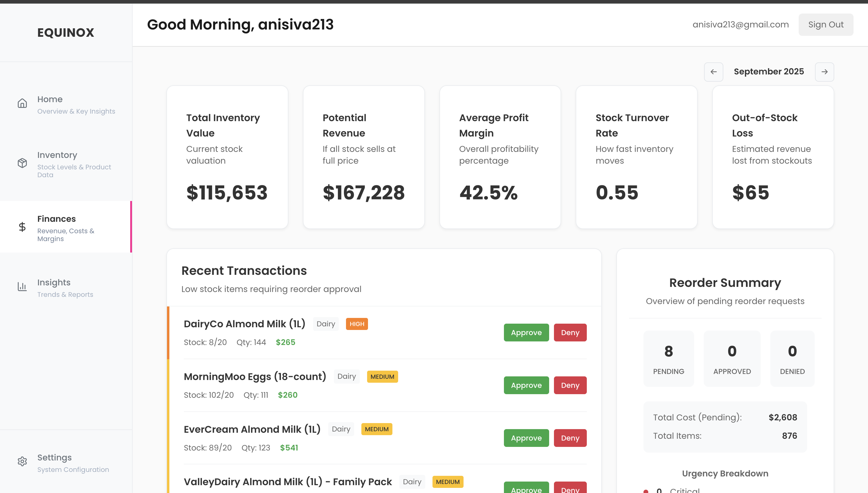Viewport: 868px width, 493px height.
Task: Click the Finances dollar sign icon
Action: pos(22,227)
